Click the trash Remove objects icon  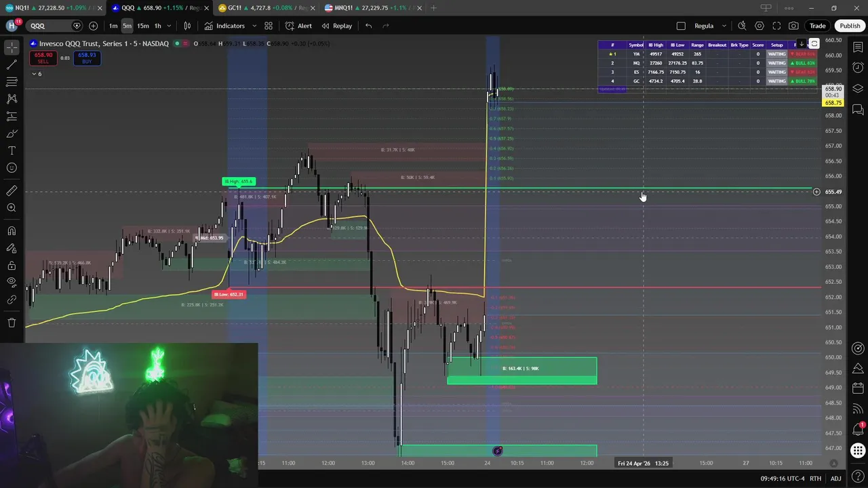click(12, 323)
